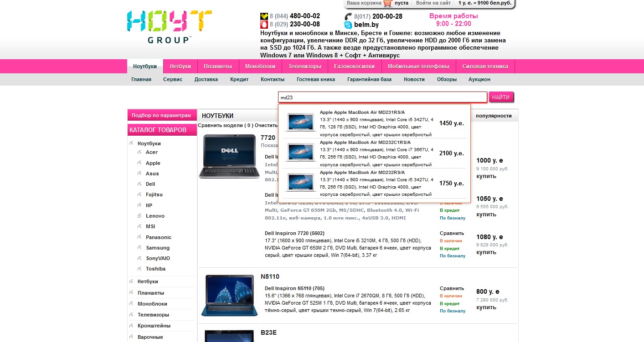Click MacBook thumbnail for the 2100 у.е. suggestion

(x=301, y=153)
